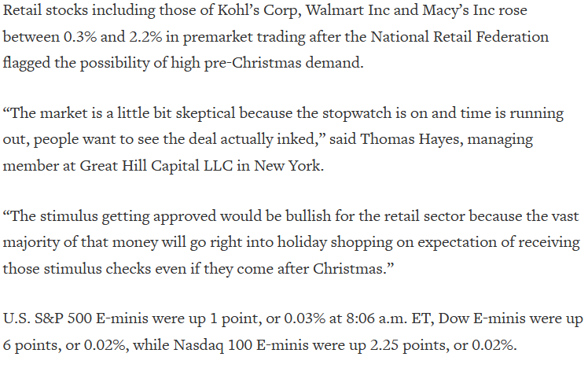Click "New York" in the second paragraph
Screen dimensions: 588x368
point(288,166)
